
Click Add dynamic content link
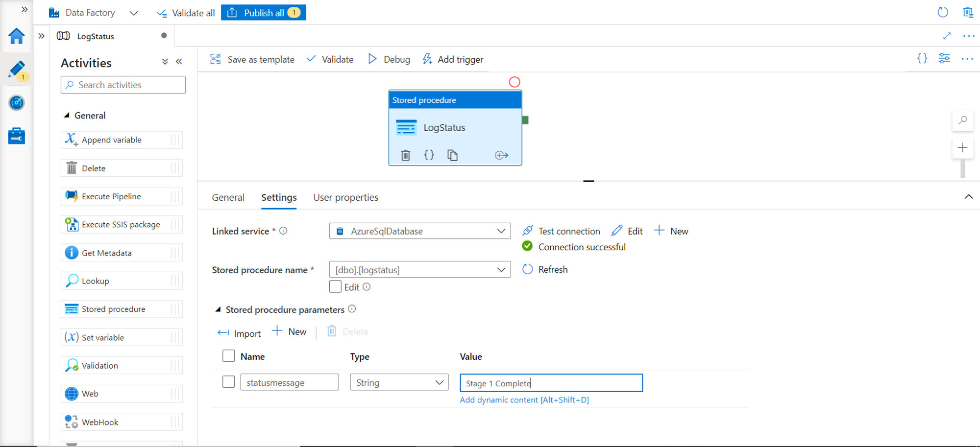pos(524,400)
